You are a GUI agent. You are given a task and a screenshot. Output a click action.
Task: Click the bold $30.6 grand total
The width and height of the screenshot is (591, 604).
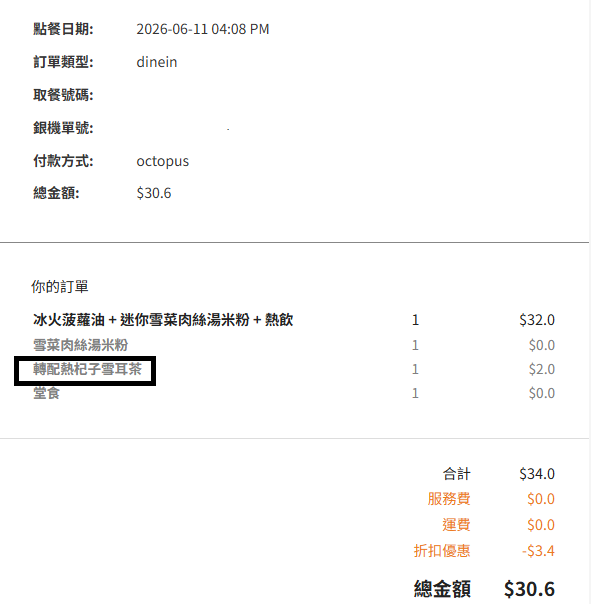pos(529,589)
